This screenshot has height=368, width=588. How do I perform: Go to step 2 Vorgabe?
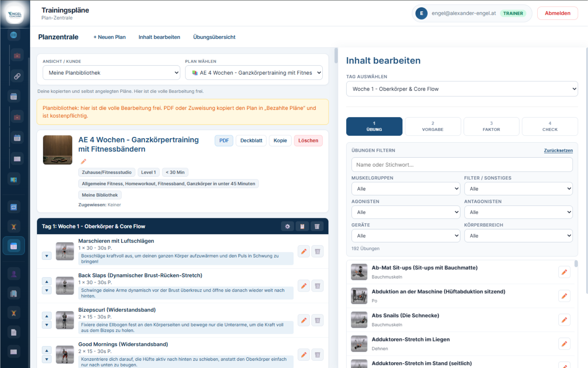[433, 126]
